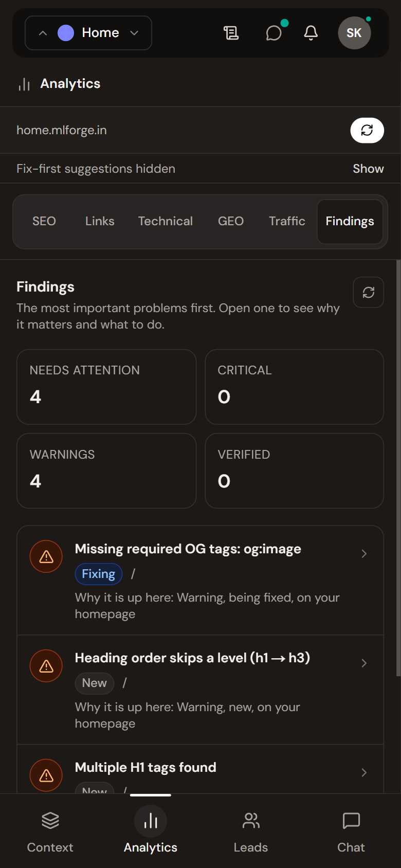The height and width of the screenshot is (868, 401).
Task: Click the white refresh button beside home.mlforge.in
Action: (x=367, y=130)
